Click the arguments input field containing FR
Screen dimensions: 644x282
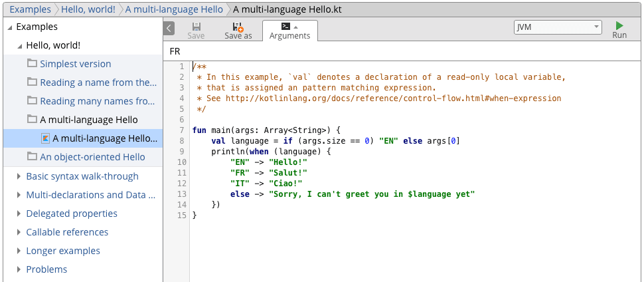coord(403,51)
